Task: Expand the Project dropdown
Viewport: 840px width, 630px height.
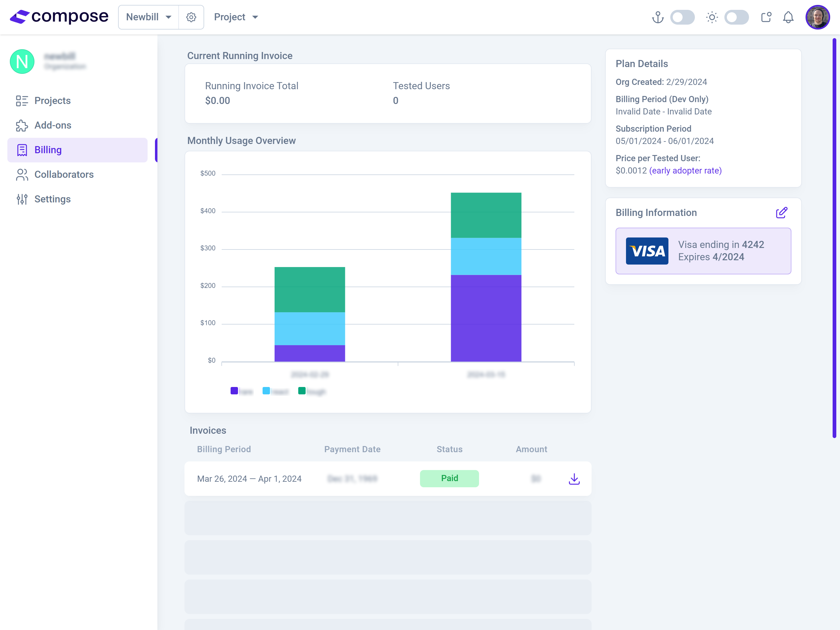Action: [x=236, y=17]
